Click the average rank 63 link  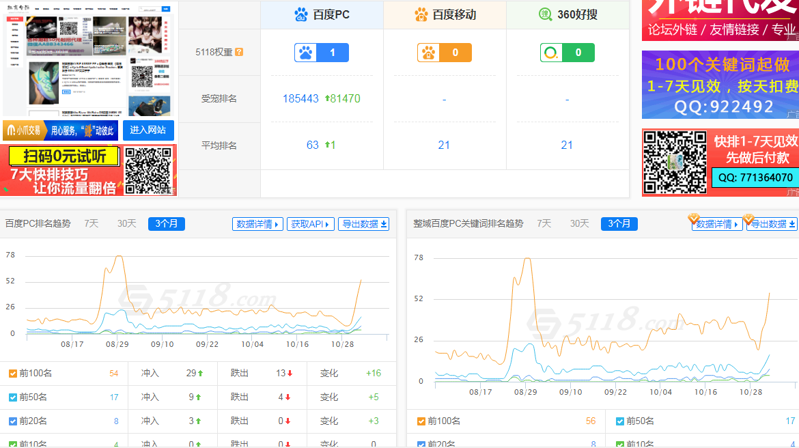[312, 145]
